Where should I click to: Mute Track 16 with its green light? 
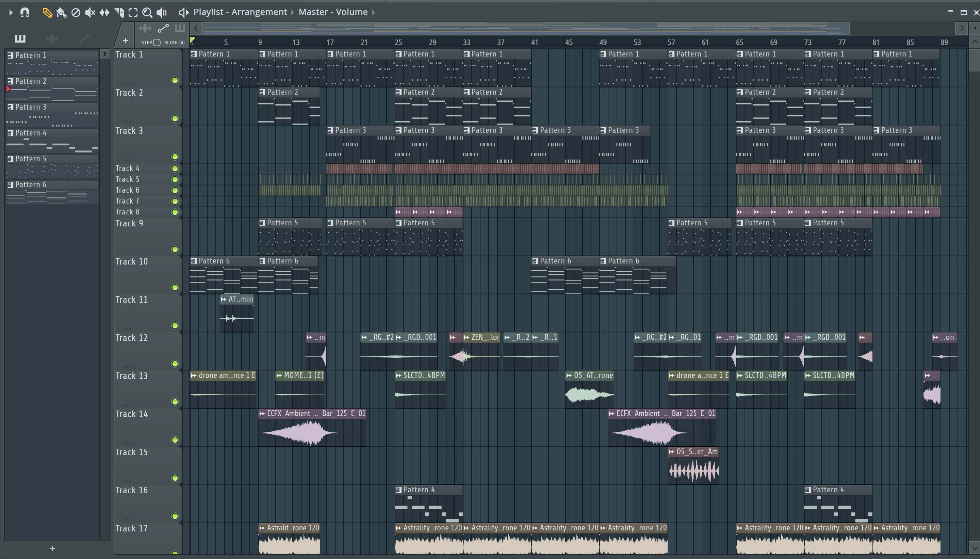pos(175,516)
